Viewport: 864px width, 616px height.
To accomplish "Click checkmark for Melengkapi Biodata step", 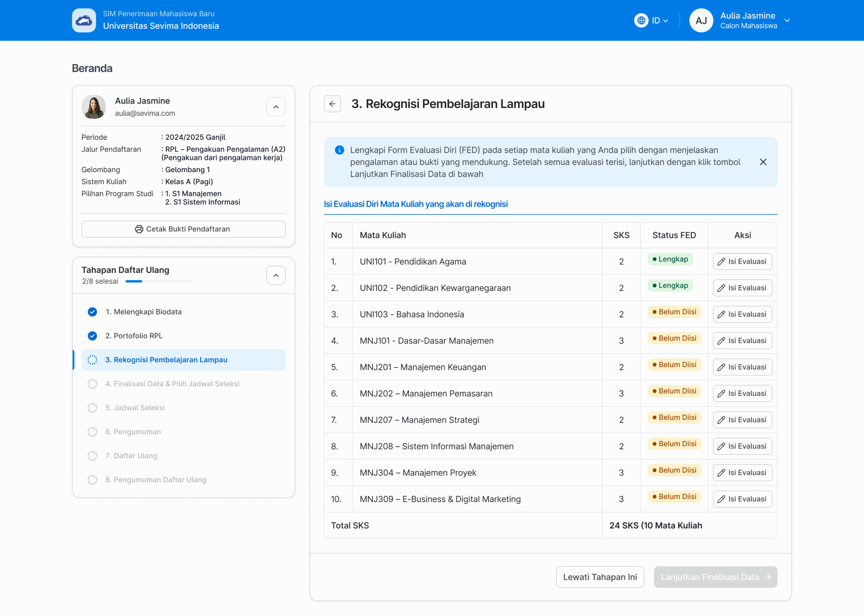I will (x=92, y=312).
